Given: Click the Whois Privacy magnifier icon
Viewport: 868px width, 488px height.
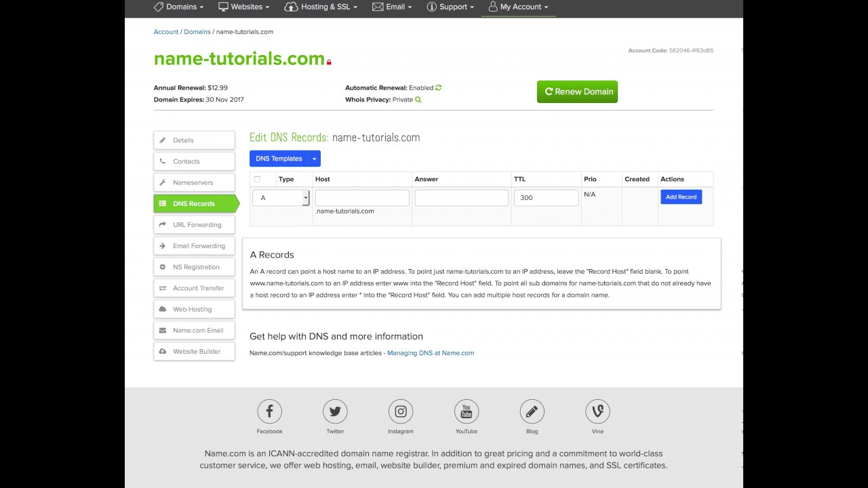Looking at the screenshot, I should 418,100.
